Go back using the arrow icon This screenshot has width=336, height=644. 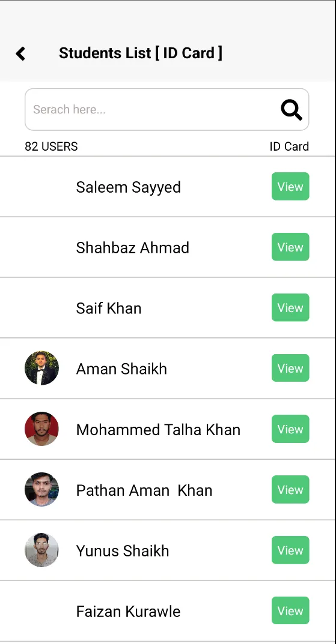(20, 53)
